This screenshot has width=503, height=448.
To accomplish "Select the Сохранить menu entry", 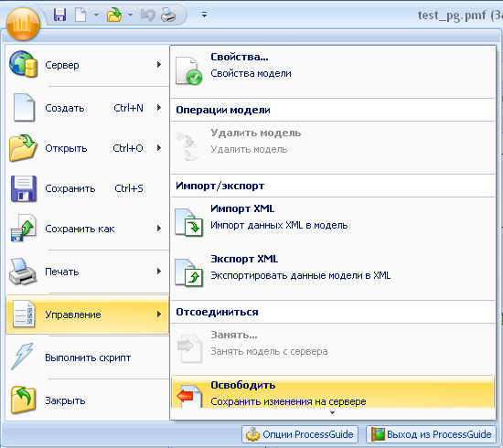I will point(87,188).
